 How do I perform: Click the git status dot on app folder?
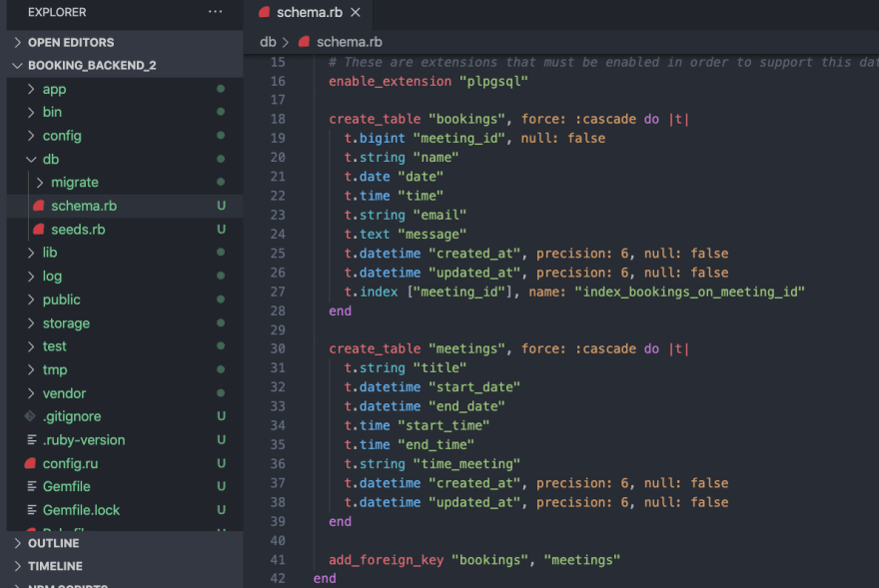(221, 89)
